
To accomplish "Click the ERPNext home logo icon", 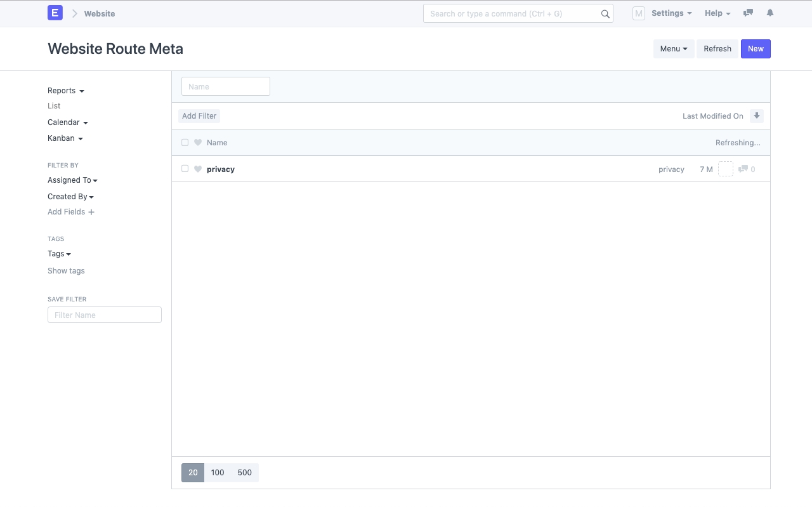I will pos(55,13).
